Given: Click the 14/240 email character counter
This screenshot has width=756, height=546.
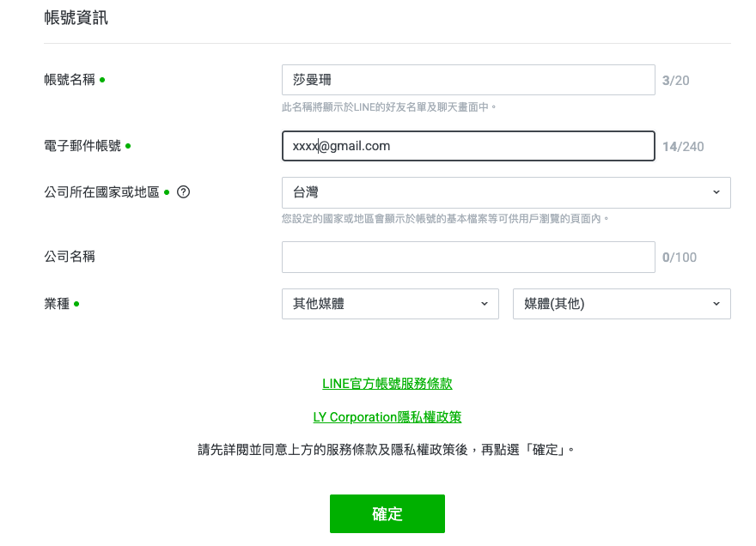Looking at the screenshot, I should [683, 147].
